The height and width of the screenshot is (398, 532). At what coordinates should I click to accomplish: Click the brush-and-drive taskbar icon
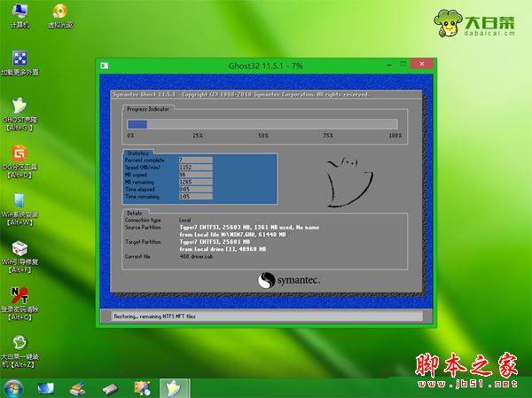click(77, 388)
